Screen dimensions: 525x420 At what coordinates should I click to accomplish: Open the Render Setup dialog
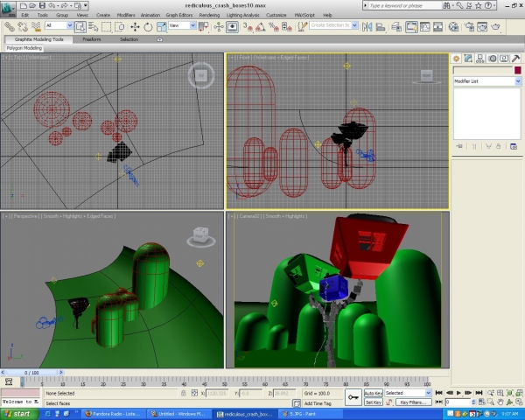coord(469,26)
